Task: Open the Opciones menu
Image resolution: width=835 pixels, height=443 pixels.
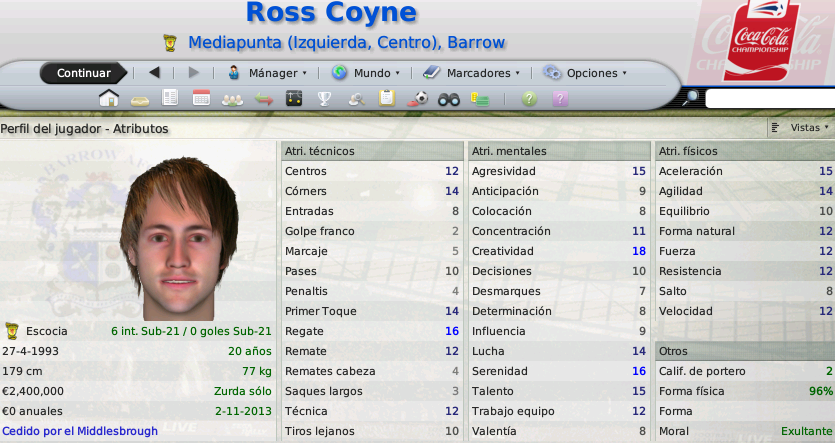Action: point(585,73)
